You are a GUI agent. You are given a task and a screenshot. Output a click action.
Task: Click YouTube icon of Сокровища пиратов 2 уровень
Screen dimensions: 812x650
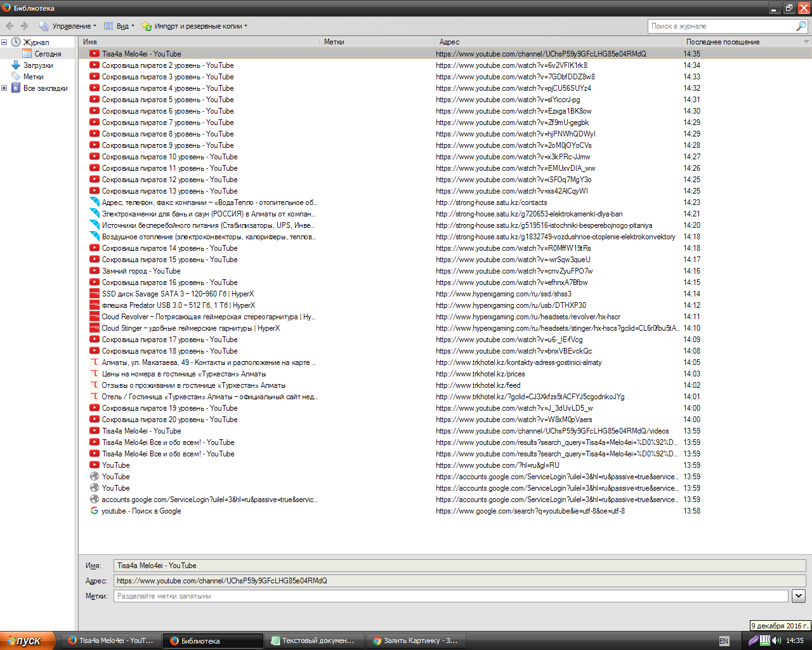click(95, 65)
